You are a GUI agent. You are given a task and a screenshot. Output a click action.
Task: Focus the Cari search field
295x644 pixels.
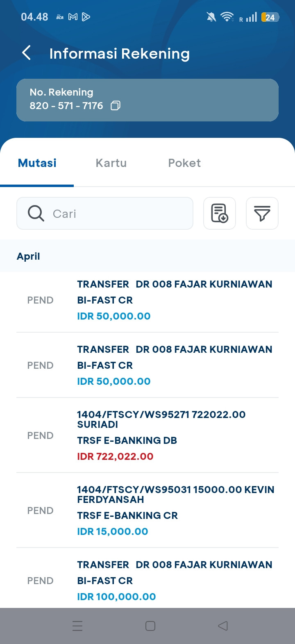coord(119,213)
